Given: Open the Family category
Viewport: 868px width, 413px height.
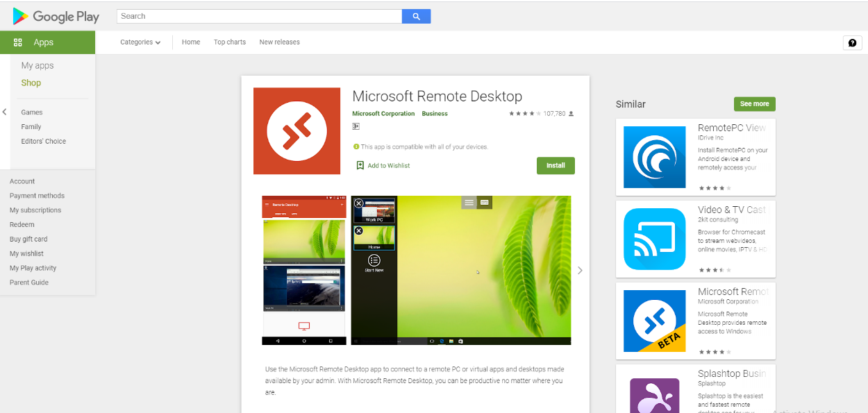Looking at the screenshot, I should coord(31,127).
